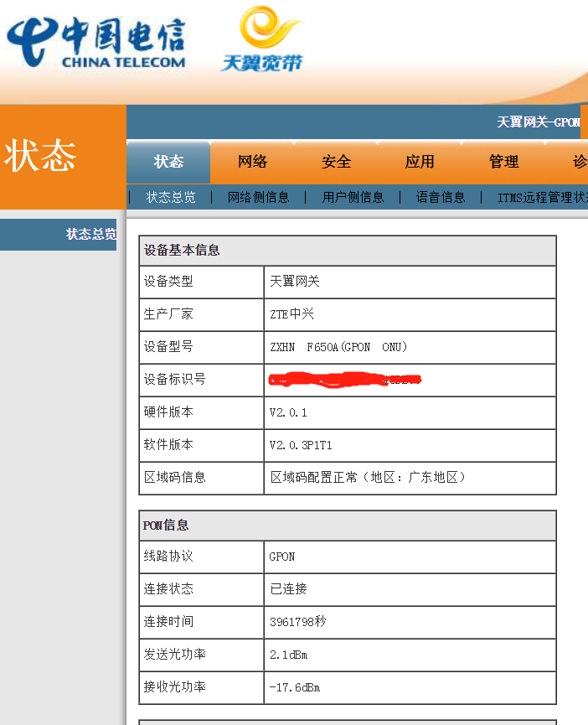Click the 已连接 status value
Image resolution: width=588 pixels, height=725 pixels.
tap(289, 589)
